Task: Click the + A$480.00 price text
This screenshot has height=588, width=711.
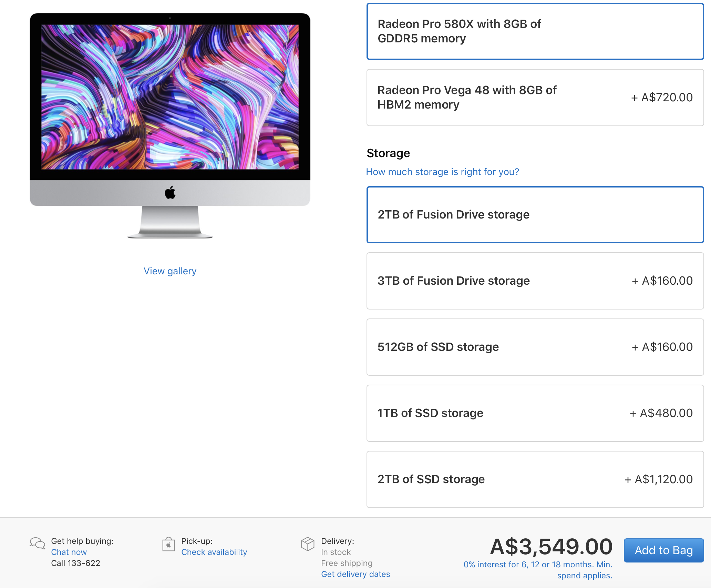Action: tap(661, 413)
